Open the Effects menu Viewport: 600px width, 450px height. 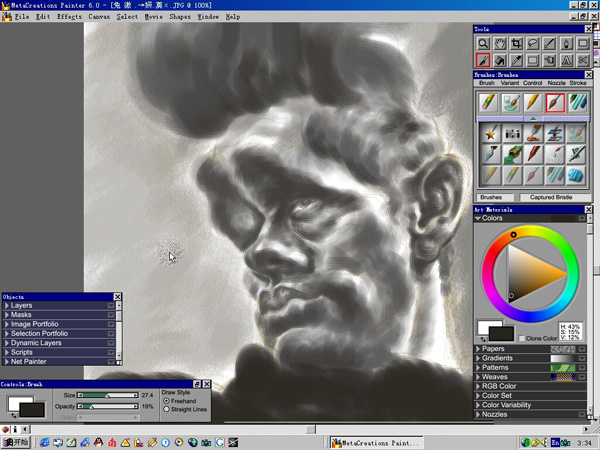(69, 16)
